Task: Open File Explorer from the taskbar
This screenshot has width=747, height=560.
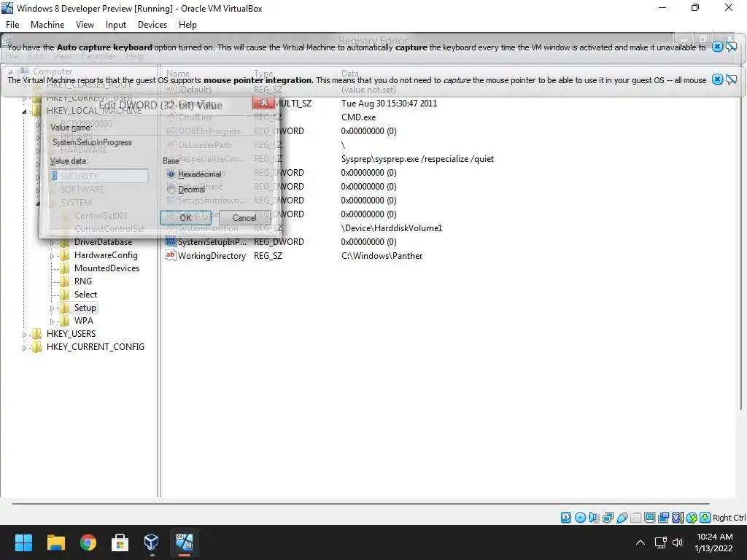Action: coord(55,542)
